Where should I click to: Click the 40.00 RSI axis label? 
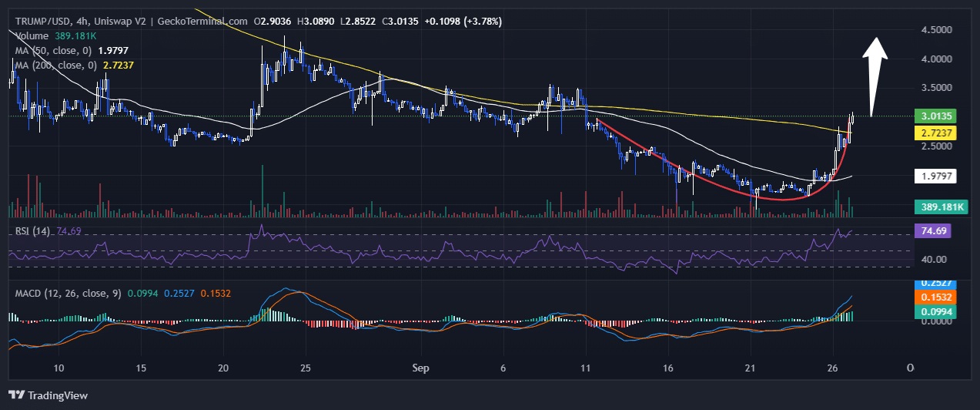pyautogui.click(x=935, y=259)
